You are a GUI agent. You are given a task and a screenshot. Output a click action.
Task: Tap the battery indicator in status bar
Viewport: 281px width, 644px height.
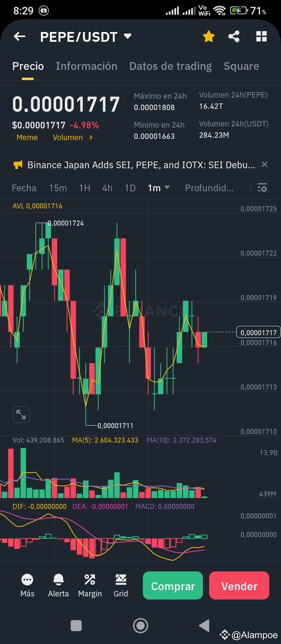pyautogui.click(x=238, y=11)
